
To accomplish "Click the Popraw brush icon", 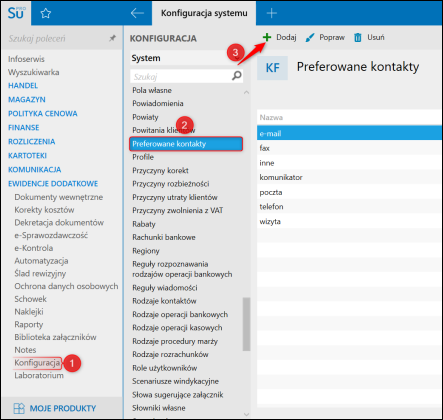I will 310,38.
